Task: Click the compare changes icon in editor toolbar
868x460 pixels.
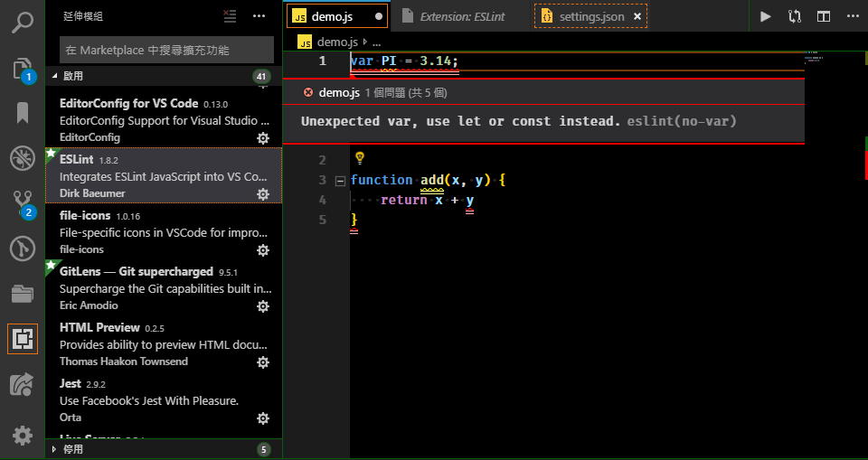Action: pos(795,16)
